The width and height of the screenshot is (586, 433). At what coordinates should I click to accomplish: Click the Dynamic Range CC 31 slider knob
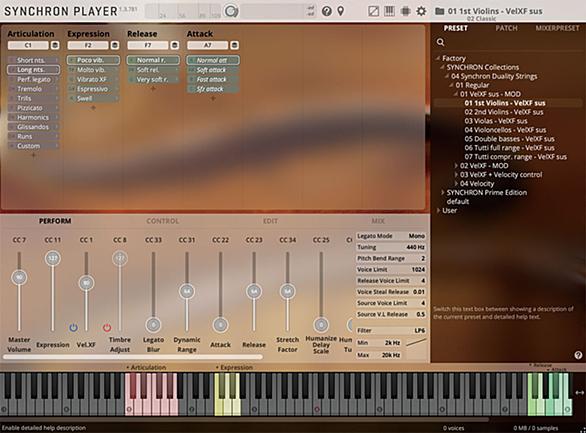[187, 291]
